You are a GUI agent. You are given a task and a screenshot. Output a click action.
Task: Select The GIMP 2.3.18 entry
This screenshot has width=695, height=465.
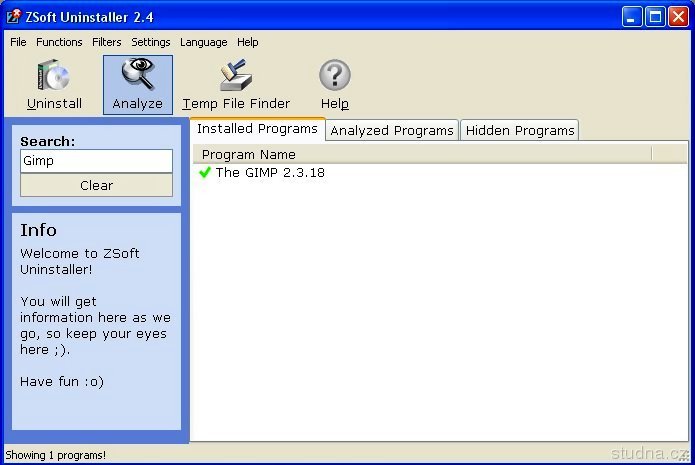click(270, 172)
